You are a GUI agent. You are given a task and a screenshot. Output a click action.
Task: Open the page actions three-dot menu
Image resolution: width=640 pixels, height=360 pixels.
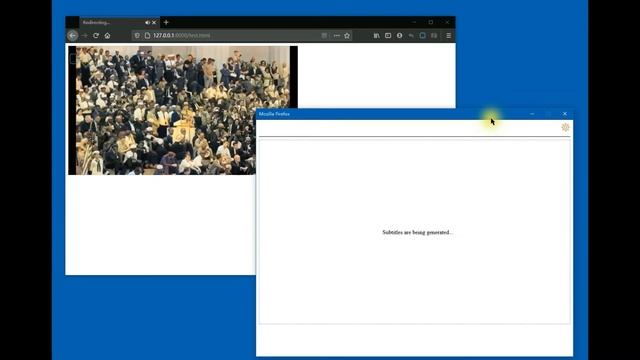337,36
